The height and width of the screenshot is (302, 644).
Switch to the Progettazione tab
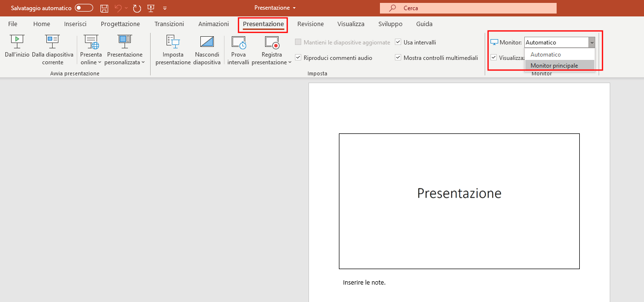(120, 24)
